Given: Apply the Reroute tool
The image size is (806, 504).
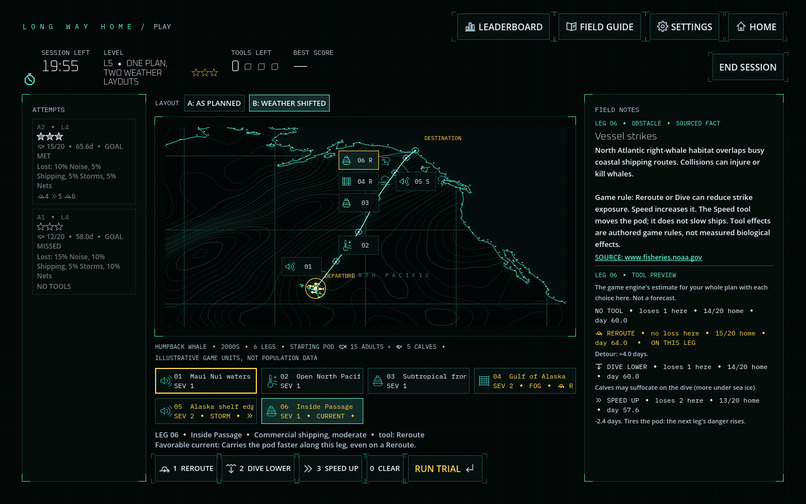Looking at the screenshot, I should click(x=186, y=469).
